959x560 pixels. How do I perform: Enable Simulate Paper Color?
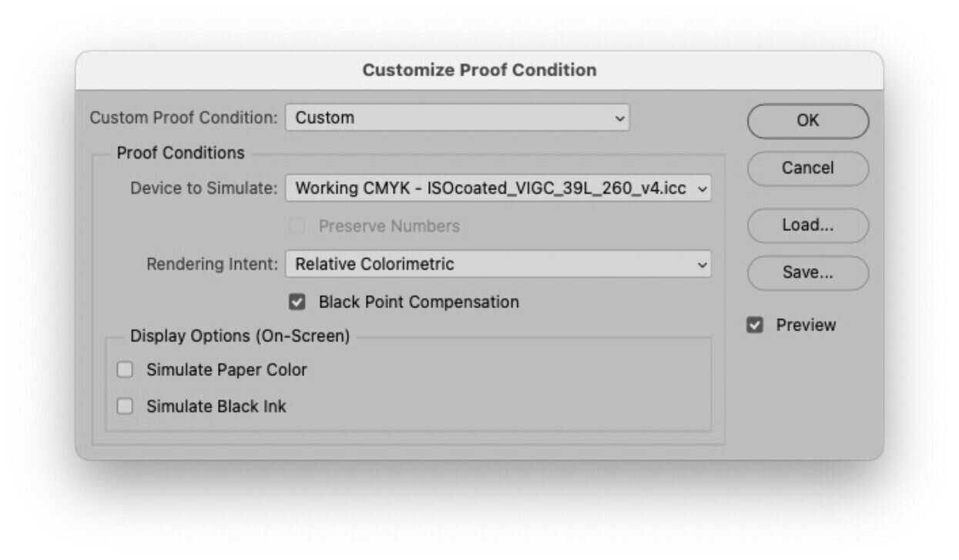pyautogui.click(x=125, y=371)
